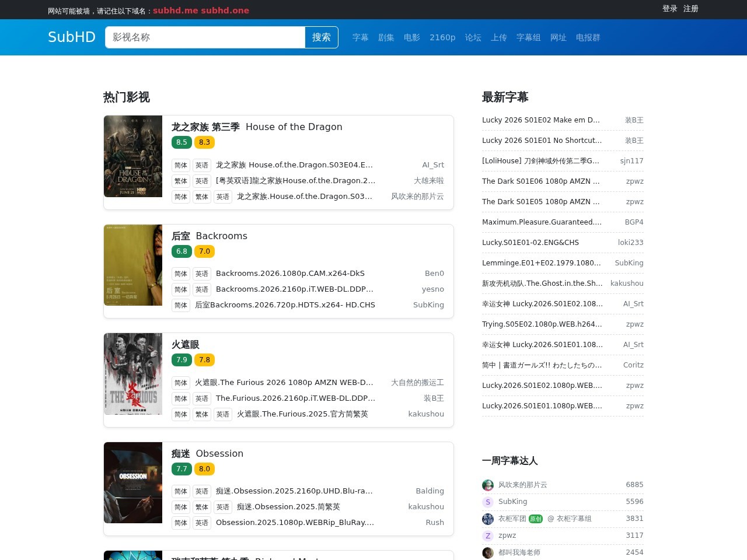Click the 风吹来的那片云 user avatar
The image size is (747, 560).
(x=488, y=485)
